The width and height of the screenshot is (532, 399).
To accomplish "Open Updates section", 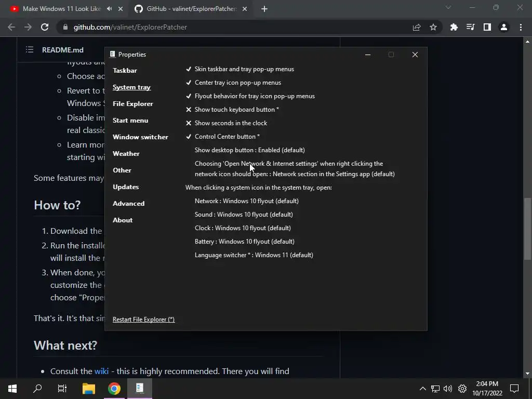I will [x=126, y=187].
